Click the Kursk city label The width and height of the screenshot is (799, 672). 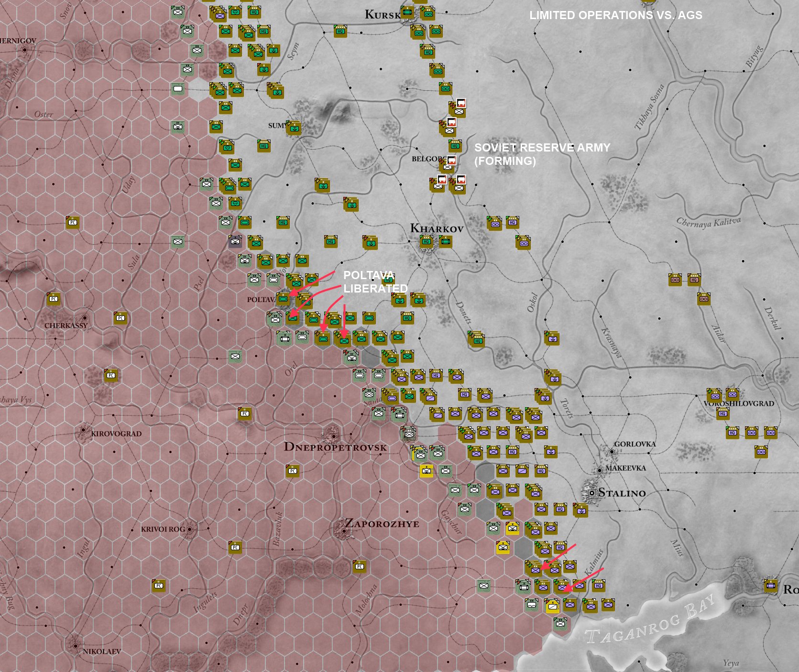coord(382,14)
